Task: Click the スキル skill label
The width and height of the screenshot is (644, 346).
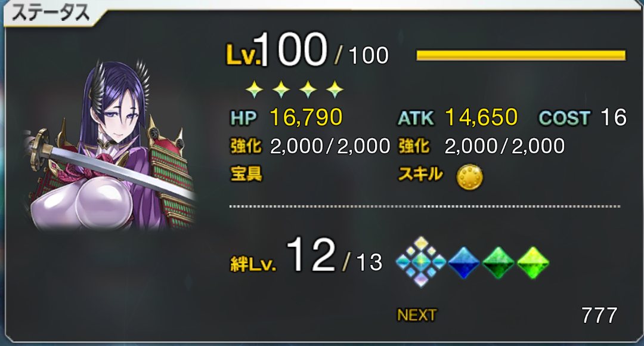Action: click(x=420, y=174)
